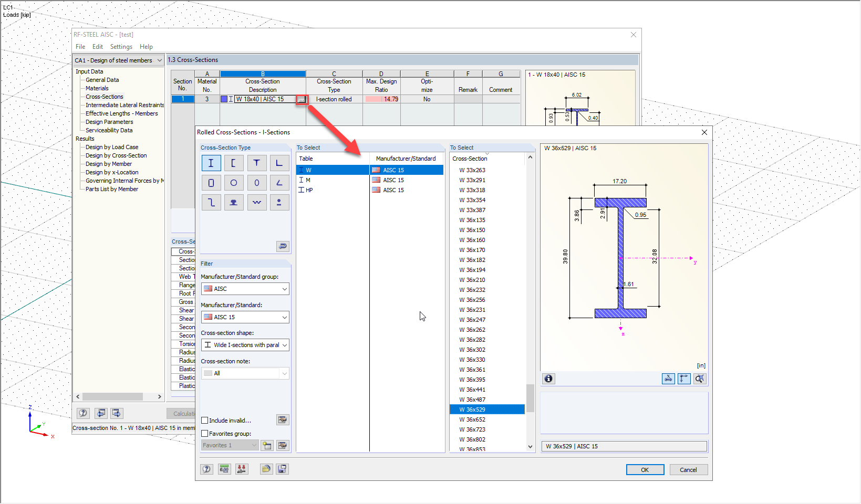Go to next table in RF-STEEL window
Viewport: 861px width, 504px height.
[117, 413]
